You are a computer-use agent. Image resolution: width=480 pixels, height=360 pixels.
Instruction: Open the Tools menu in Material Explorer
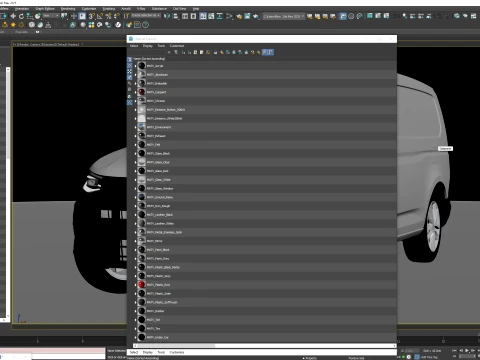161,46
